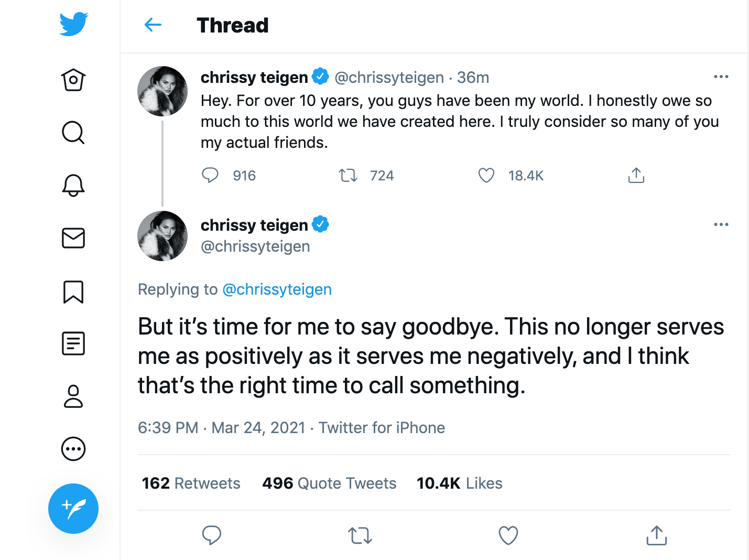The image size is (749, 560).
Task: Select the Search icon in the sidebar
Action: coord(73,133)
